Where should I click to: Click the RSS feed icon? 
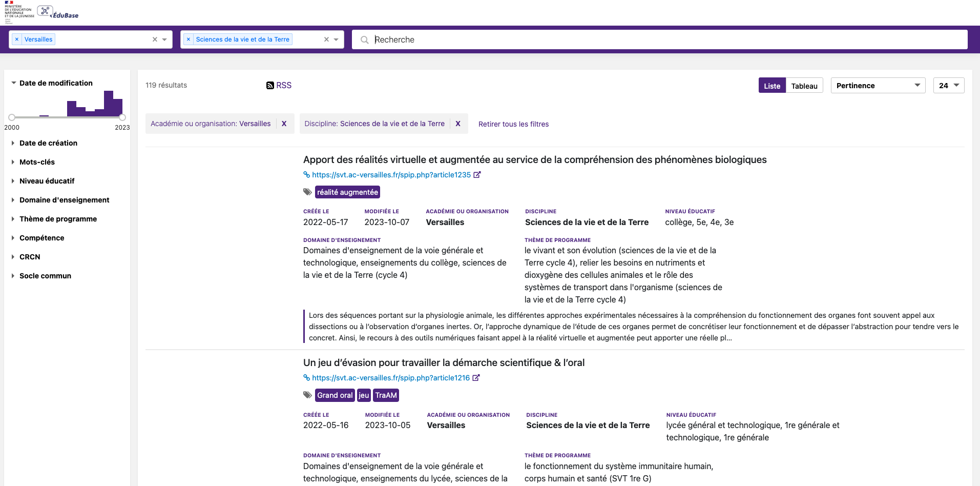click(270, 86)
